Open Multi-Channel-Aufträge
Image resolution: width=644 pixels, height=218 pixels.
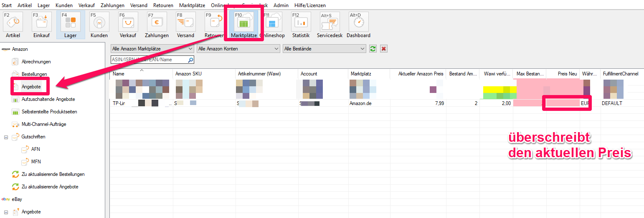pyautogui.click(x=44, y=124)
